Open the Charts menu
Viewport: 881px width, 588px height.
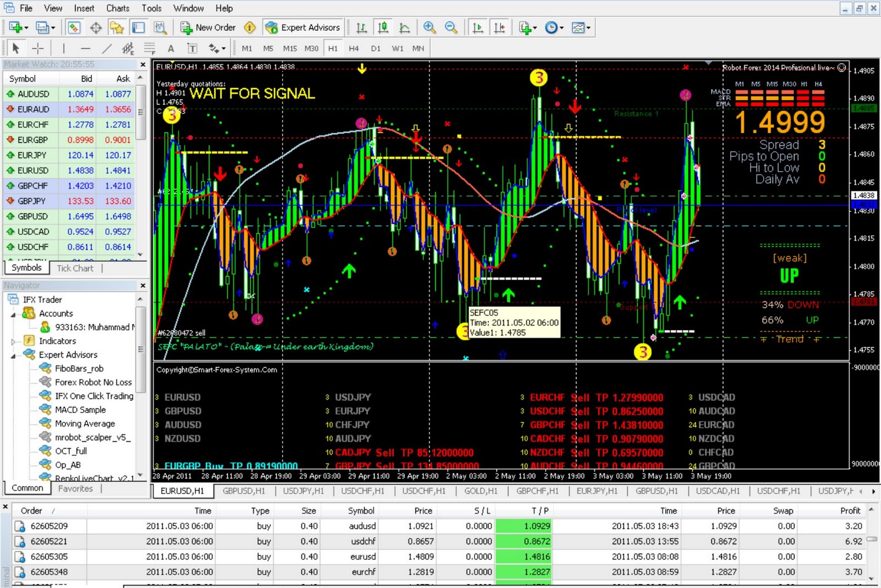click(118, 8)
